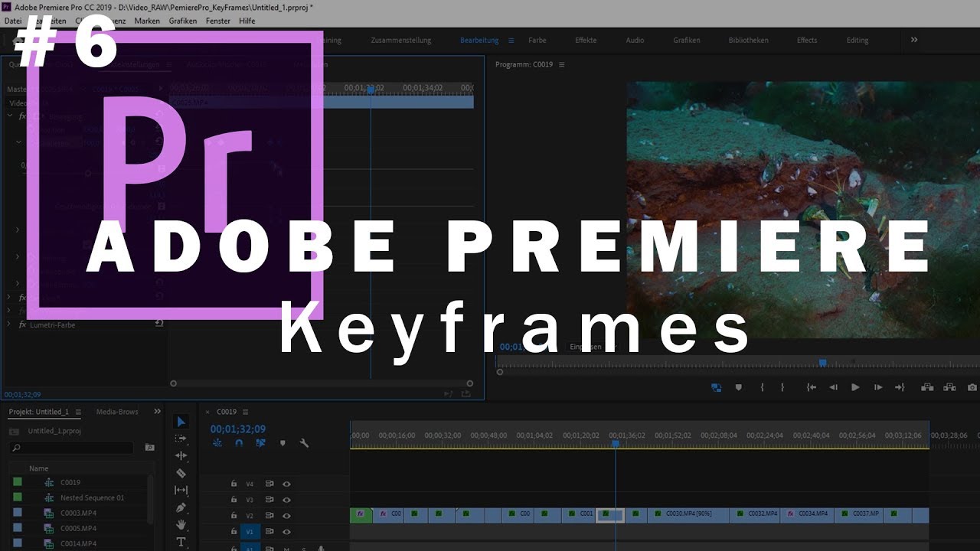This screenshot has width=980, height=551.
Task: Create new bin from search folder icon
Action: click(150, 447)
